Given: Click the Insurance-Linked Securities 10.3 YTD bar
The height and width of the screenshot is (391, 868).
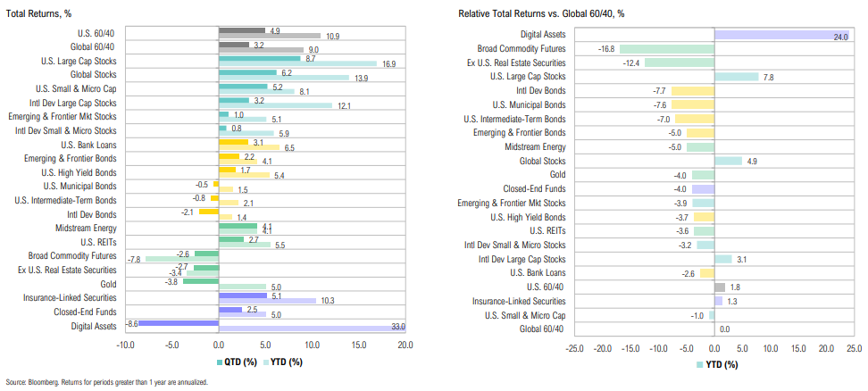Looking at the screenshot, I should (267, 300).
